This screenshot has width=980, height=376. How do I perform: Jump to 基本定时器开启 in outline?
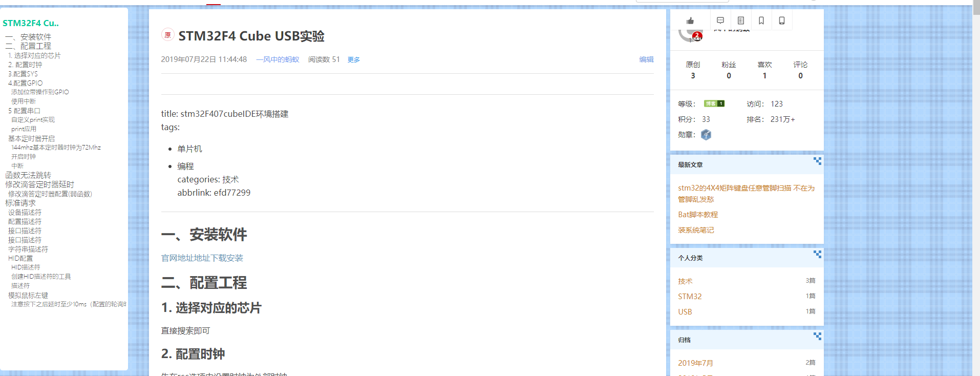click(x=31, y=138)
